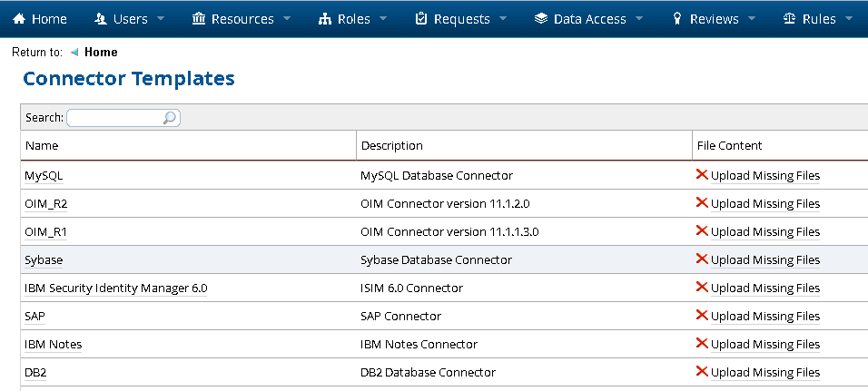Focus the Search input field

pyautogui.click(x=114, y=118)
